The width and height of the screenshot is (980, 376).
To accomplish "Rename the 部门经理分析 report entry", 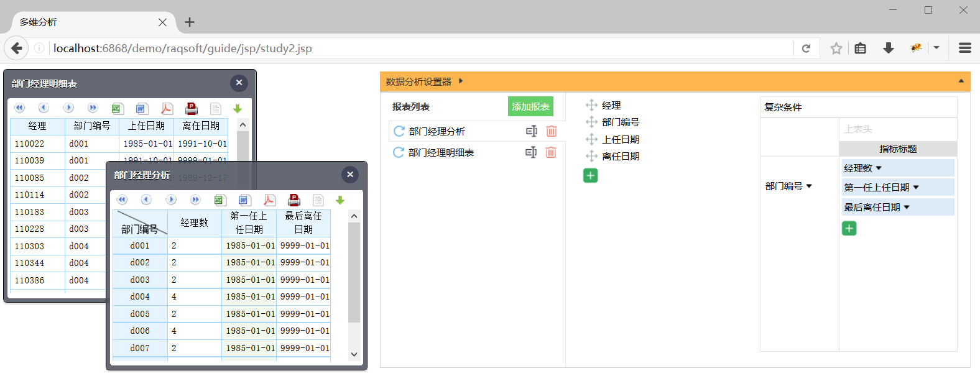I will pos(531,131).
